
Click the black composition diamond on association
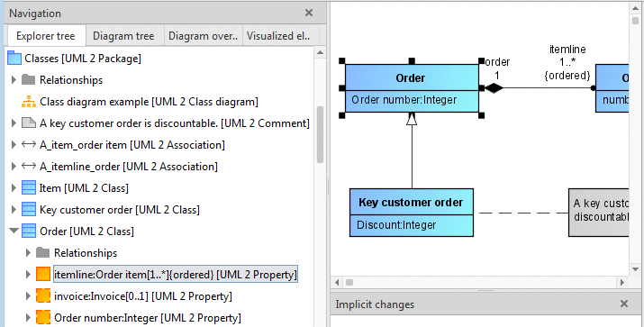click(x=494, y=88)
